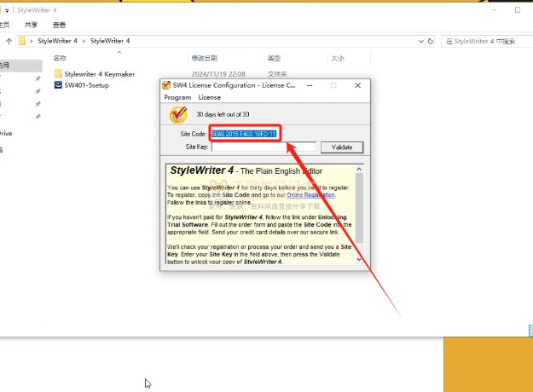The width and height of the screenshot is (533, 392).
Task: Click the license text scrollbar down arrow
Action: tap(359, 259)
